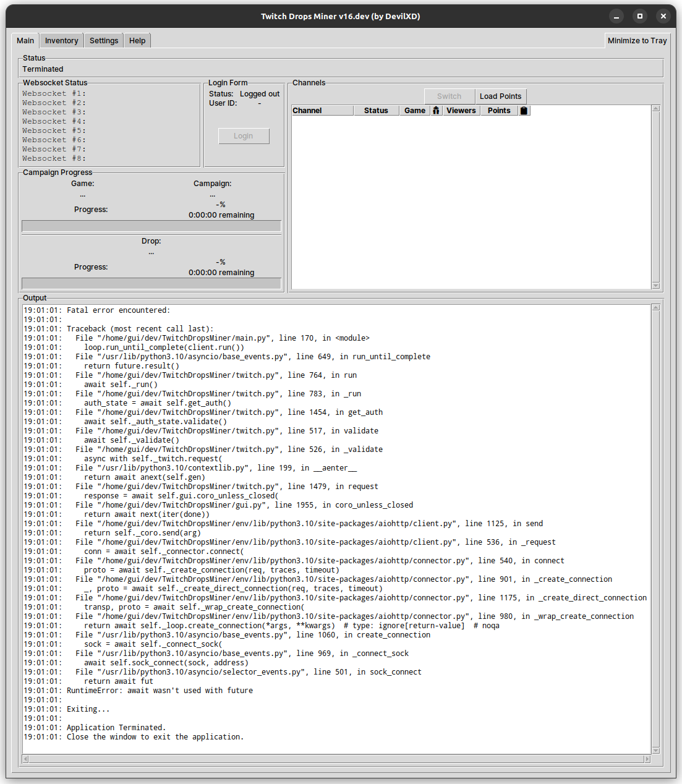
Task: Click the campaign progress bar
Action: tap(151, 226)
